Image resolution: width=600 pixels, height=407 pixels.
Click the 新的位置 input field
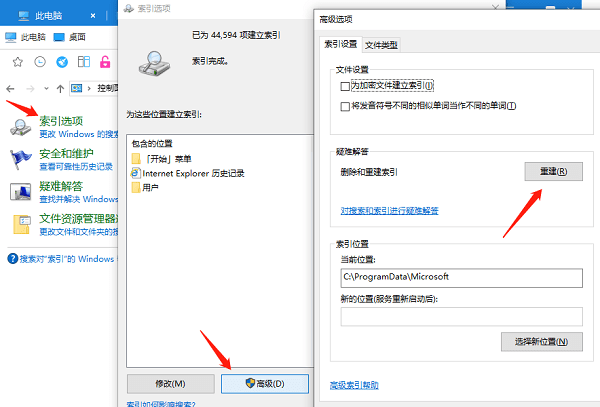(x=460, y=317)
